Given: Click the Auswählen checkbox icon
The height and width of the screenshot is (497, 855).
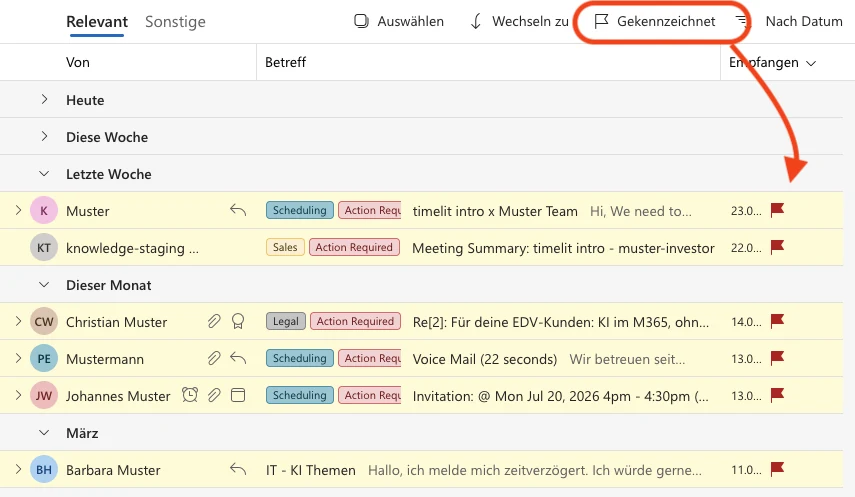Looking at the screenshot, I should tap(361, 21).
